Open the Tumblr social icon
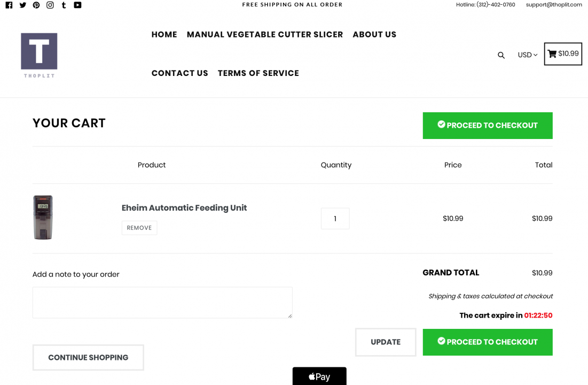The image size is (588, 385). point(64,5)
